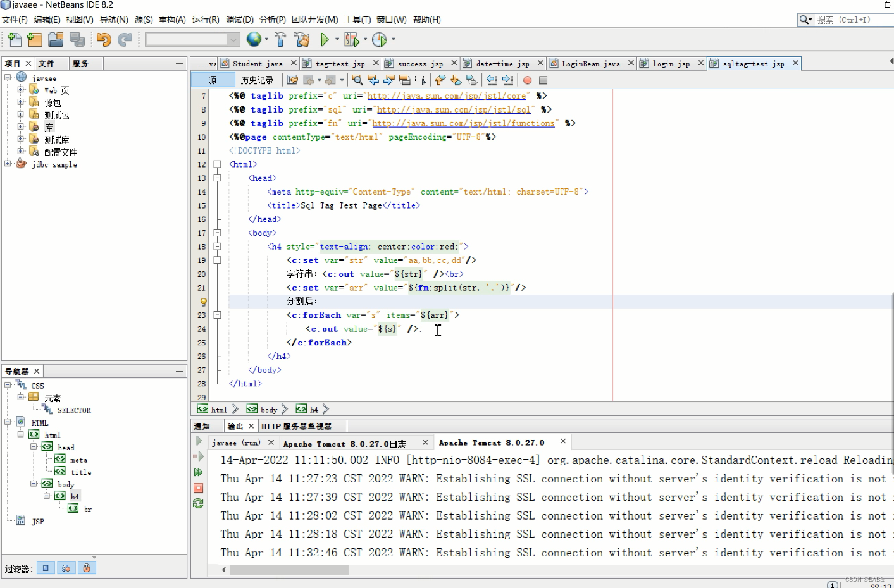894x588 pixels.
Task: Open the run configuration combo box
Action: coord(192,40)
